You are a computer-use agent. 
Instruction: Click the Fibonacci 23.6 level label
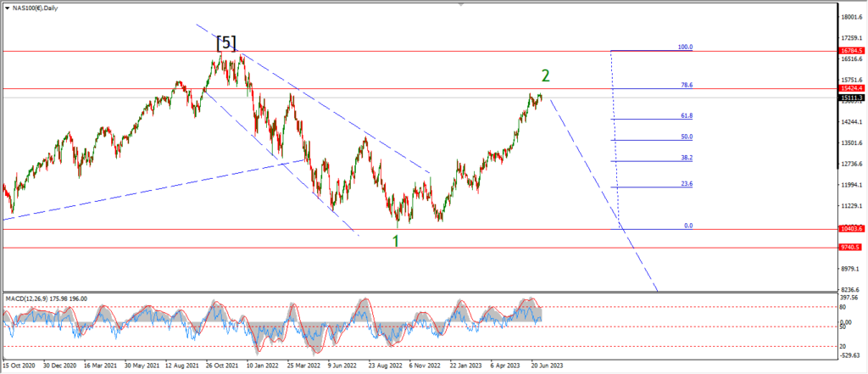click(687, 183)
